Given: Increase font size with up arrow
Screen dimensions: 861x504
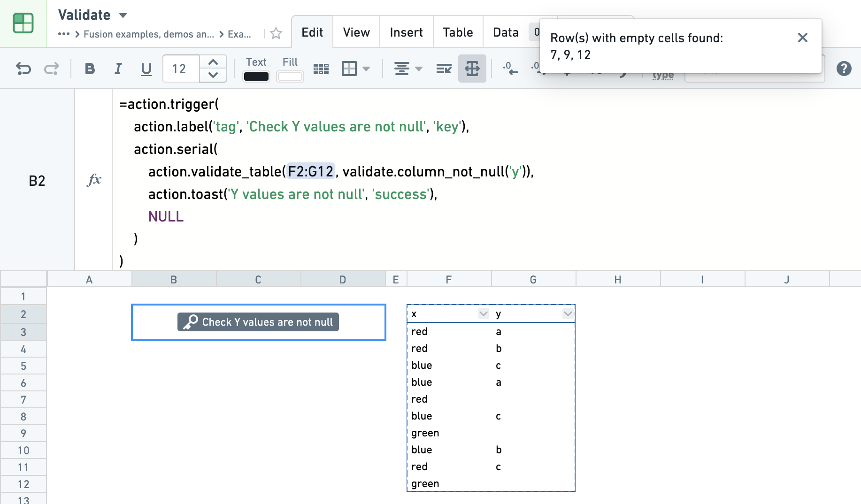Looking at the screenshot, I should [213, 62].
